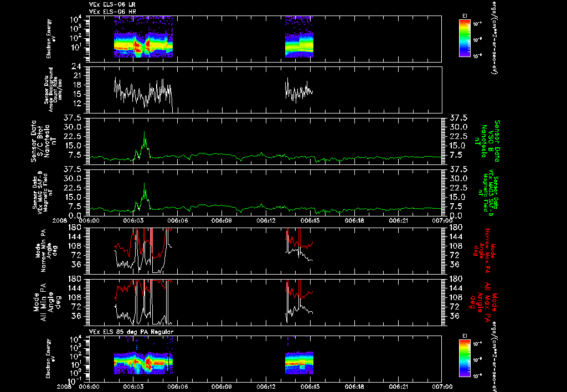This screenshot has width=567, height=392.
Task: Click the red Narrow Max PA Angle label
Action: pos(484,250)
